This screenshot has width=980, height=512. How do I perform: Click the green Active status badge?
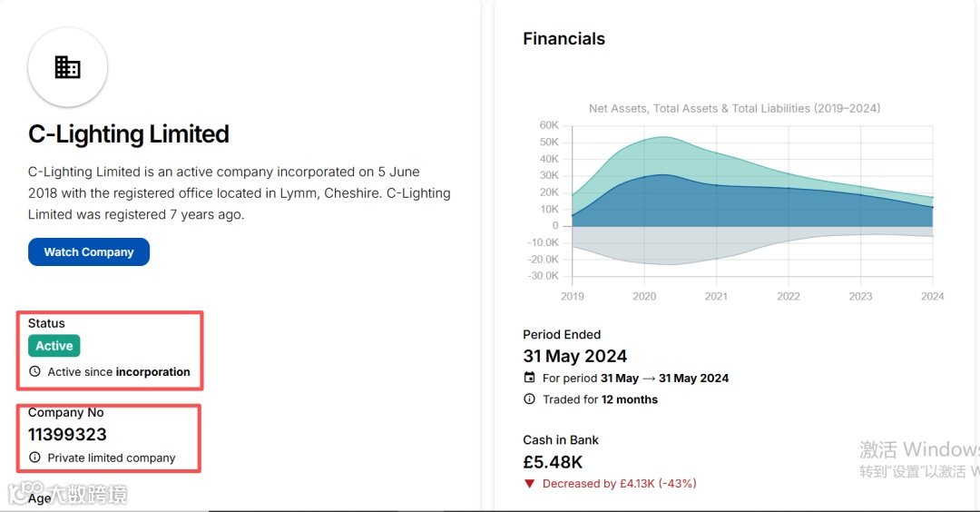54,346
